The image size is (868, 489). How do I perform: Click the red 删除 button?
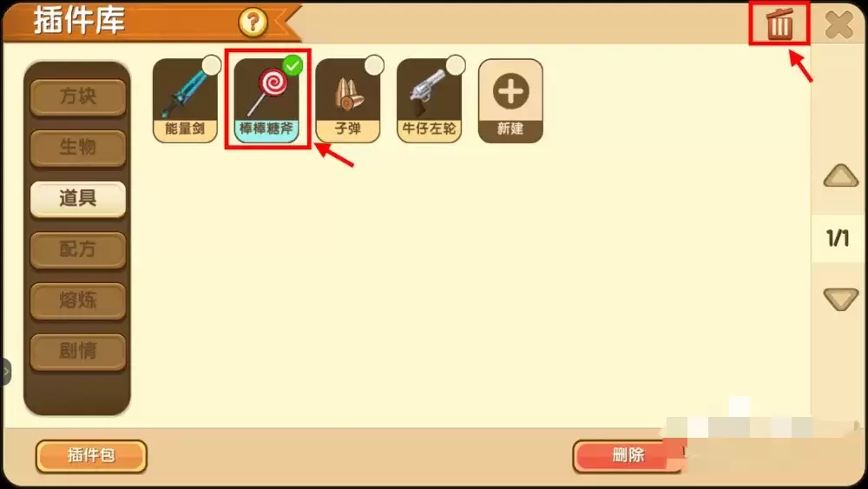pos(629,456)
